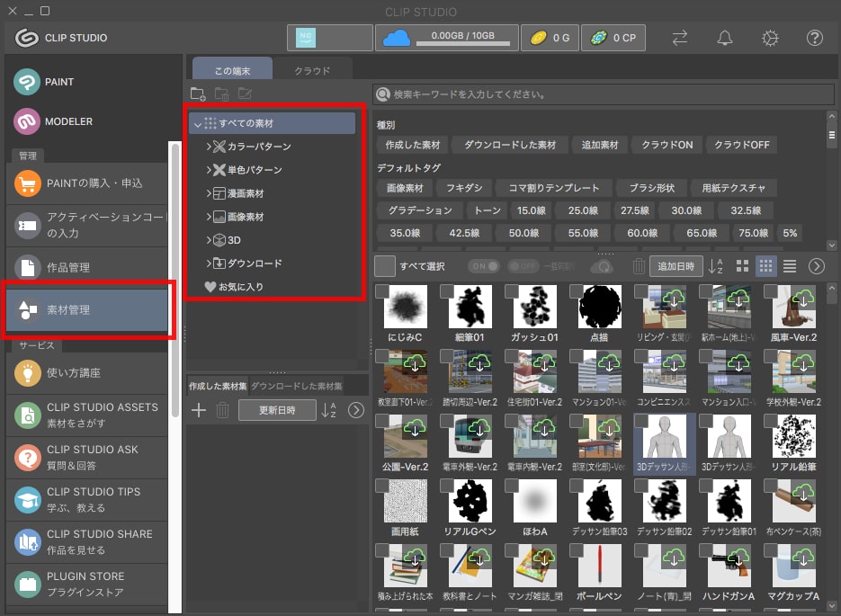
Task: Launch the MODELER application icon
Action: pos(27,121)
